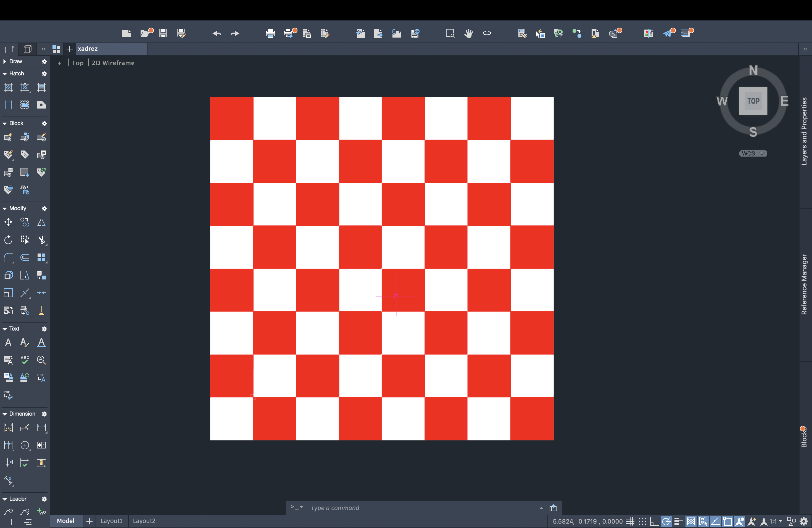
Task: Click the Pan hand tool in toolbar
Action: click(x=468, y=33)
